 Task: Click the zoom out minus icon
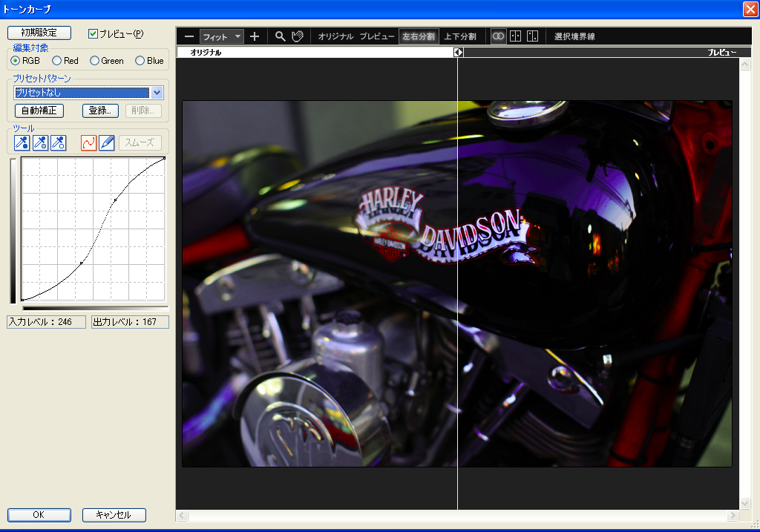tap(189, 36)
